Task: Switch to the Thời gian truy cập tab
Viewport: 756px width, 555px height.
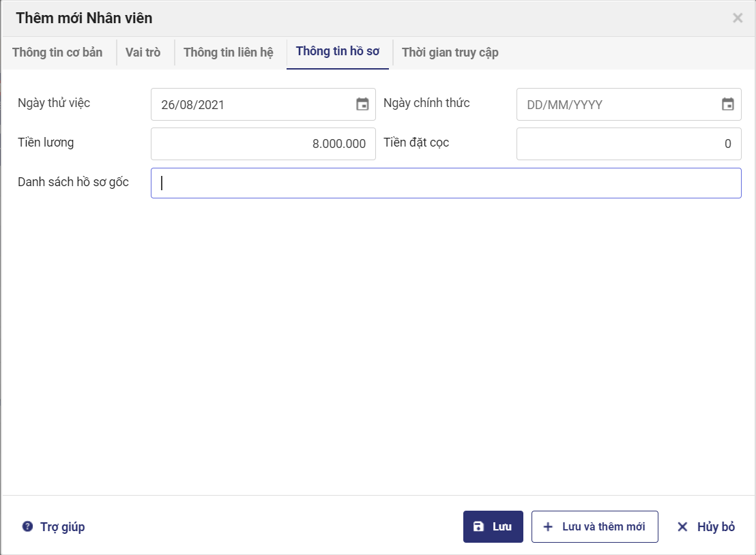Action: (450, 52)
